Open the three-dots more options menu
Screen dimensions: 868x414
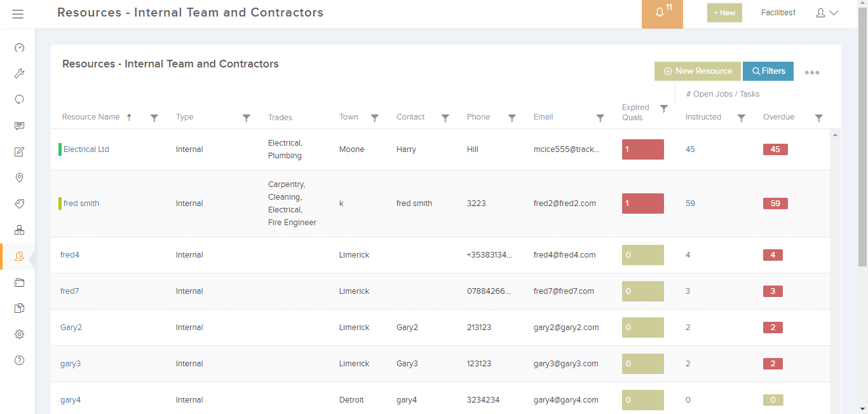812,72
